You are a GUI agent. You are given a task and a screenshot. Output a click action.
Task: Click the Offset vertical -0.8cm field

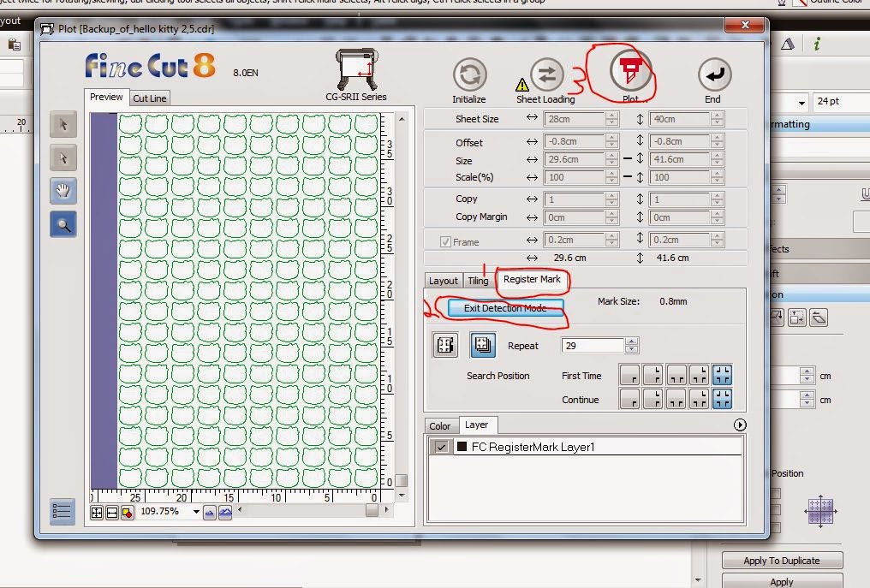click(x=679, y=141)
